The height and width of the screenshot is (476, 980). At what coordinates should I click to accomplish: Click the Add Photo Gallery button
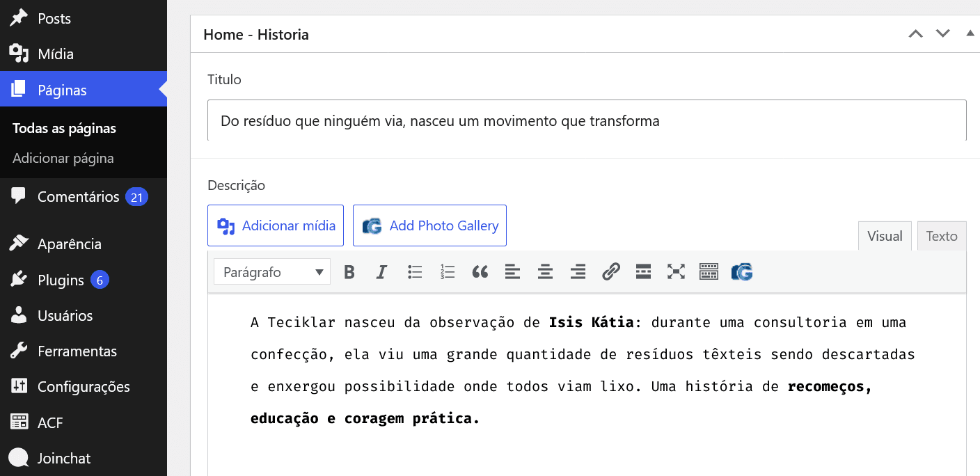click(x=429, y=225)
